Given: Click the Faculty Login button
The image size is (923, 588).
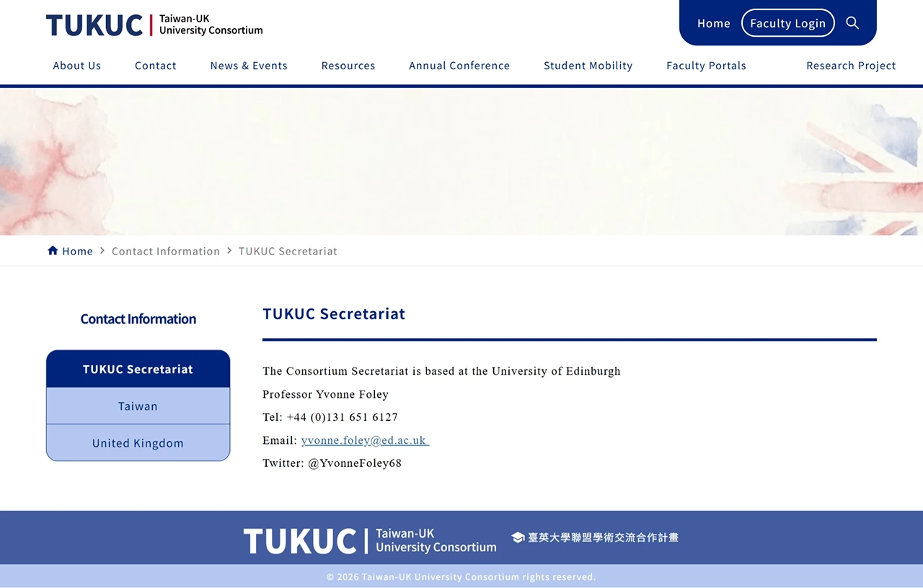Looking at the screenshot, I should click(x=788, y=23).
